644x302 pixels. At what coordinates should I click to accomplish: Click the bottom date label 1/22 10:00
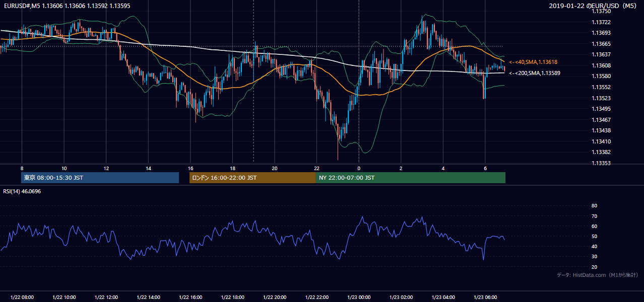(x=64, y=297)
